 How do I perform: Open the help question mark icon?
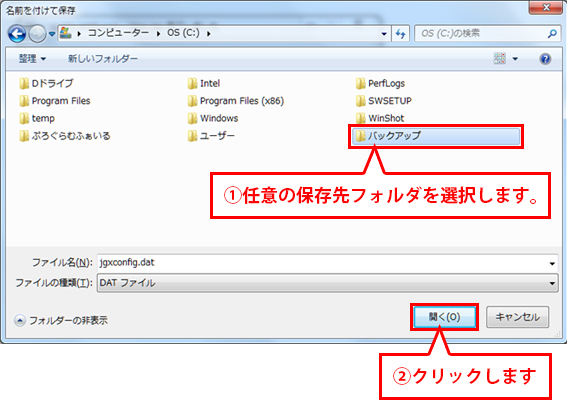point(545,59)
